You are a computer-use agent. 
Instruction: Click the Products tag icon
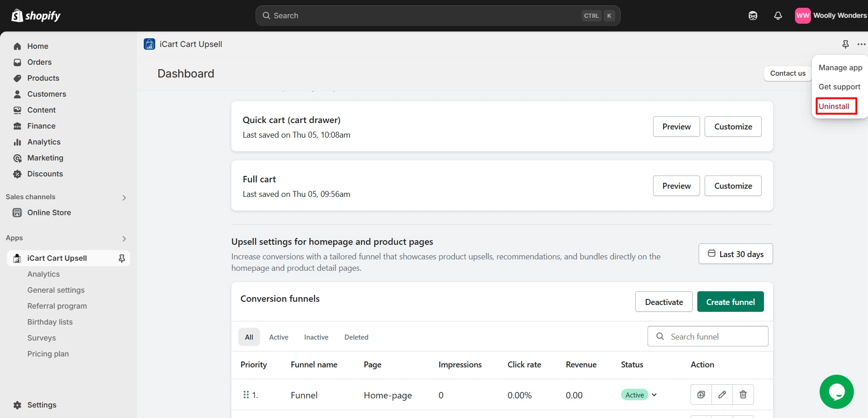[17, 78]
